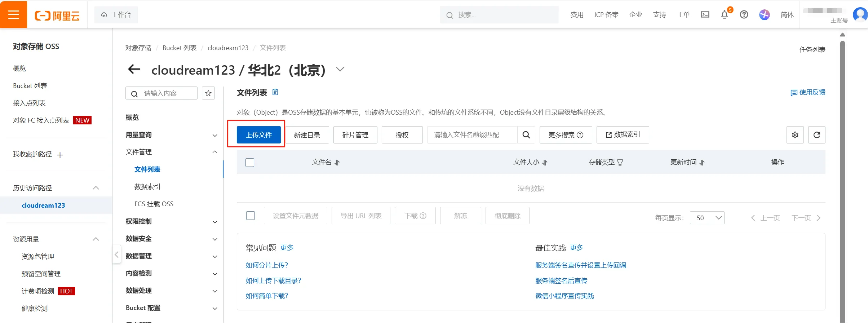Click Bucket 列表 breadcrumb
This screenshot has width=868, height=323.
[x=180, y=48]
